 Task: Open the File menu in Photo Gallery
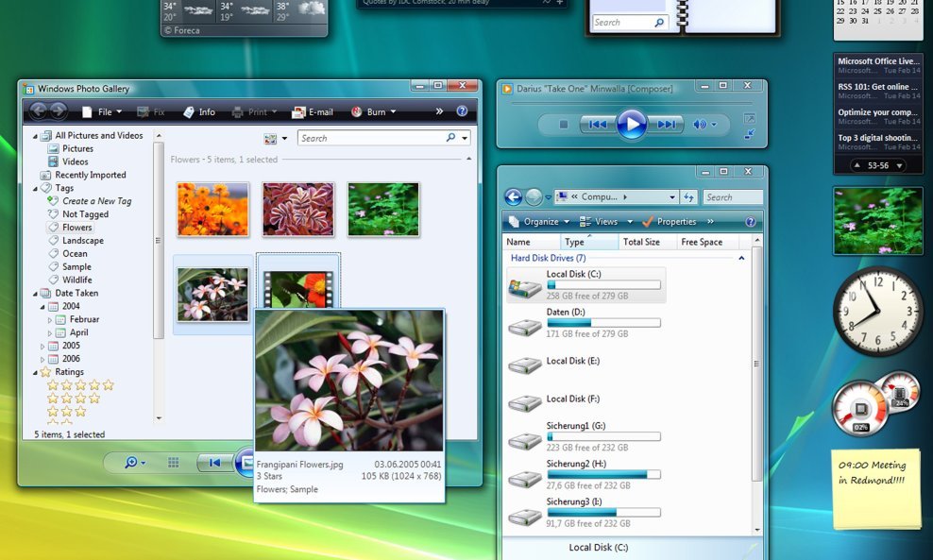click(x=102, y=111)
